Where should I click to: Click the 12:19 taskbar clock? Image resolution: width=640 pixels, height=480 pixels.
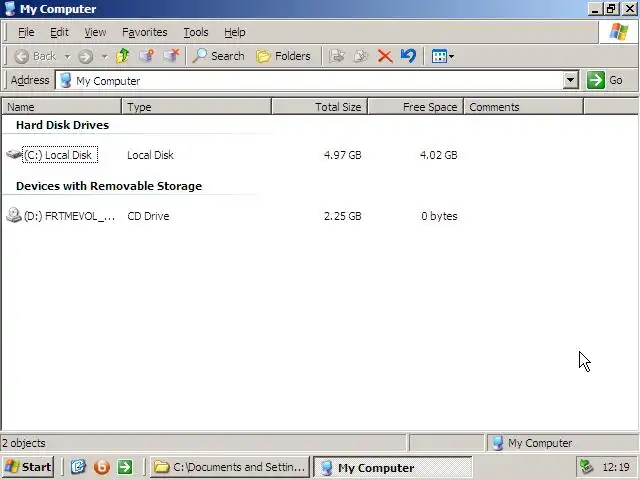coord(616,467)
